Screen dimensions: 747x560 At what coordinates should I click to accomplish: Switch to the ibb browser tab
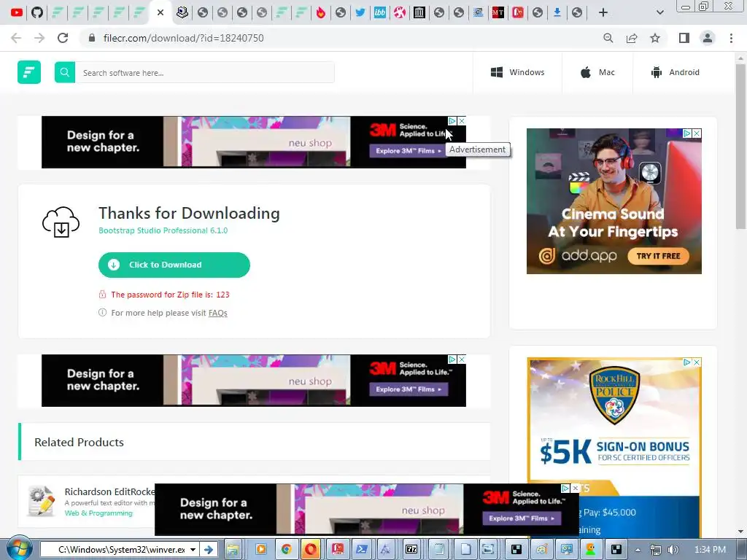point(380,12)
